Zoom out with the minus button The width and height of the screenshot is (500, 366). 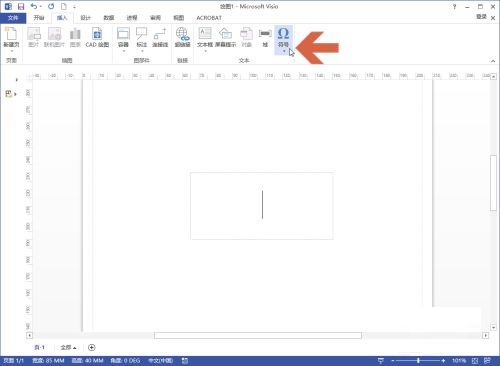point(393,361)
